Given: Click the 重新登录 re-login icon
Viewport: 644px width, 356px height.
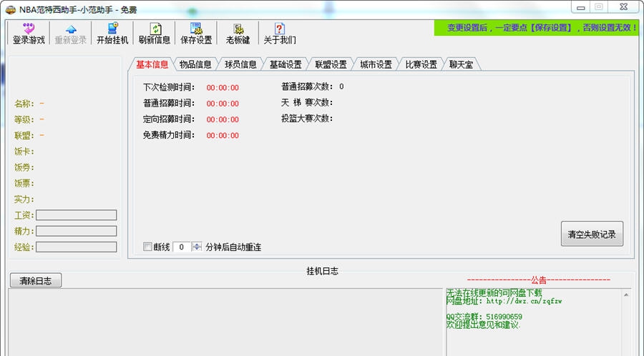Looking at the screenshot, I should point(71,34).
